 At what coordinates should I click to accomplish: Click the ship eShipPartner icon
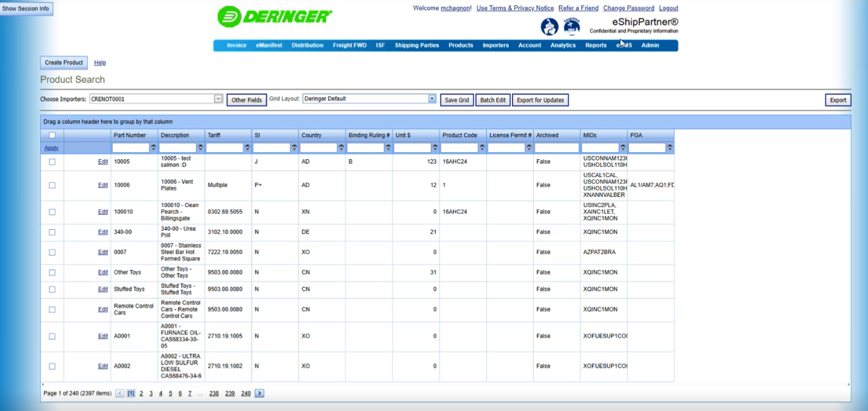[x=549, y=26]
